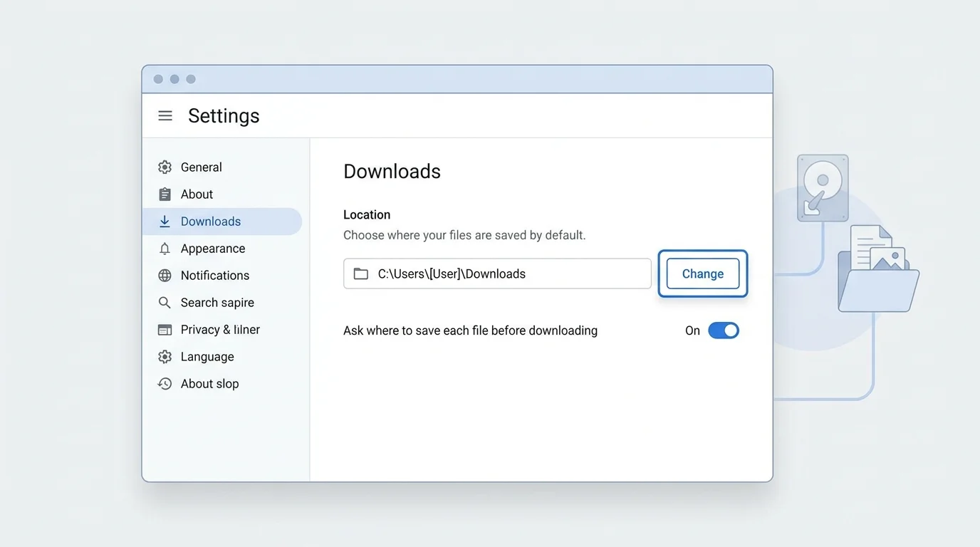The width and height of the screenshot is (980, 547).
Task: Click the gear icon beside Language
Action: click(x=165, y=357)
